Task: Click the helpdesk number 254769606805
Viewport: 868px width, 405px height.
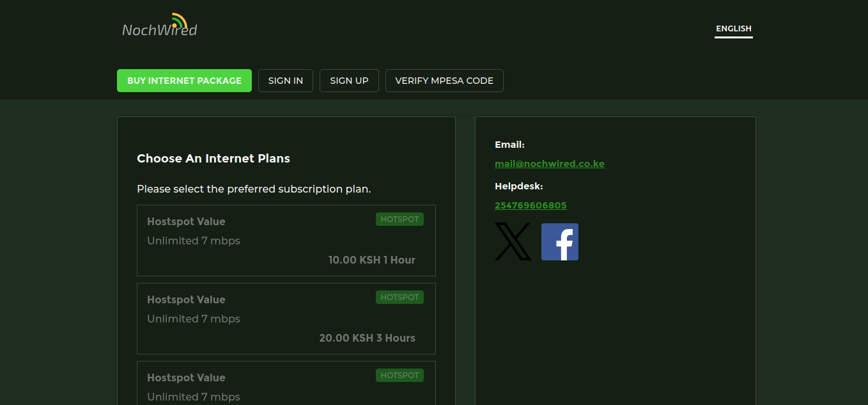Action: tap(531, 205)
